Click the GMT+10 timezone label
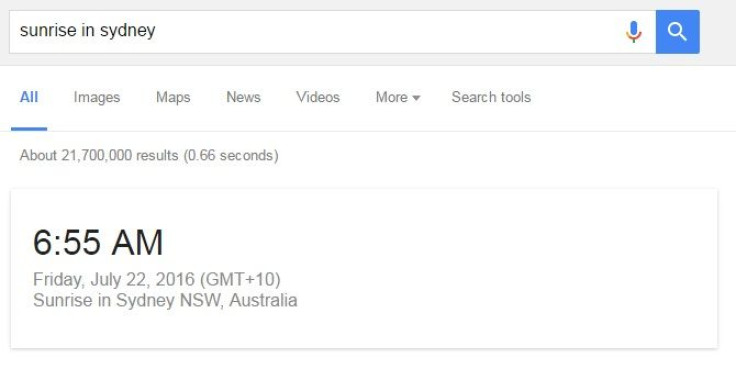 tap(240, 279)
